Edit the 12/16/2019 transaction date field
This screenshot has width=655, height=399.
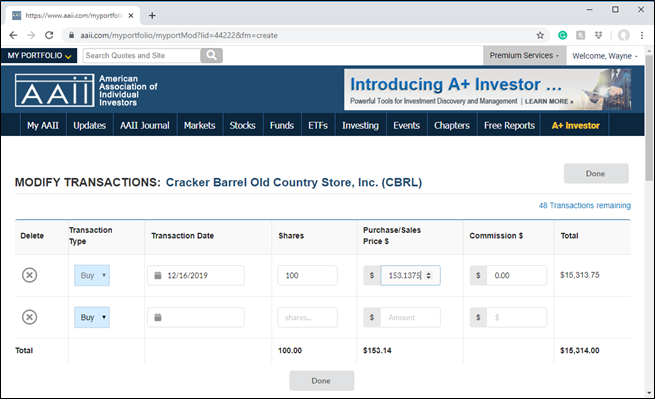pos(195,275)
